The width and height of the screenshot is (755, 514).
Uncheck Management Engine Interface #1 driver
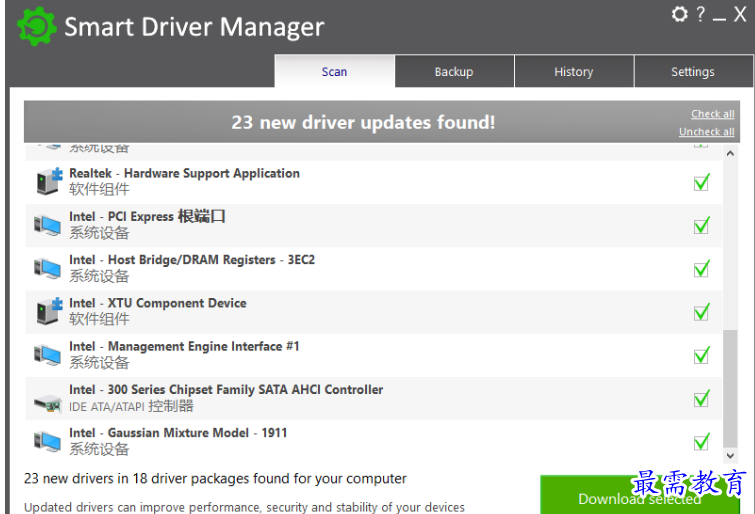point(702,356)
